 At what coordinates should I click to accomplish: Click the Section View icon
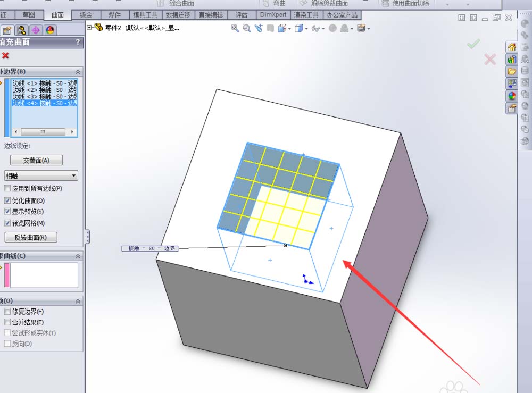pos(270,28)
